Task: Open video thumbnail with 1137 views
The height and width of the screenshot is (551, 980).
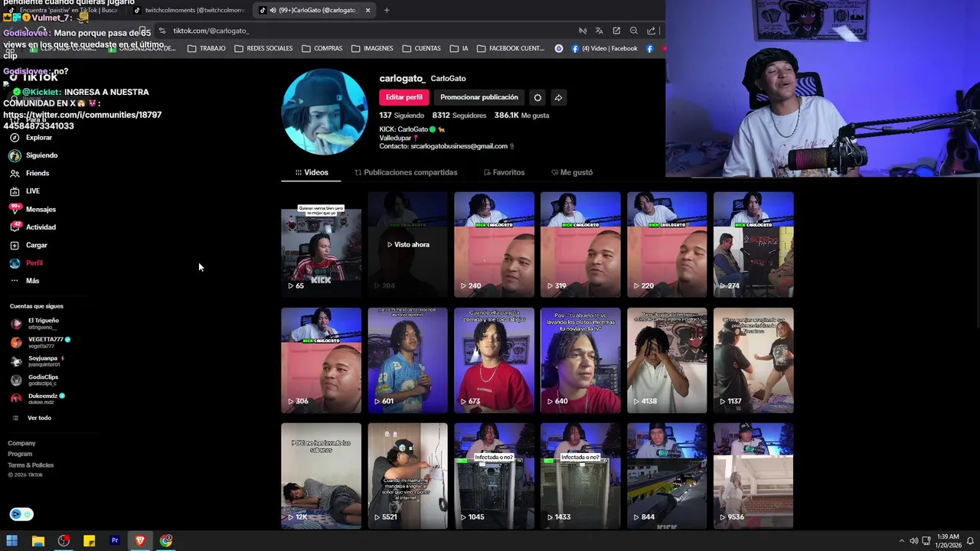Action: tap(753, 360)
